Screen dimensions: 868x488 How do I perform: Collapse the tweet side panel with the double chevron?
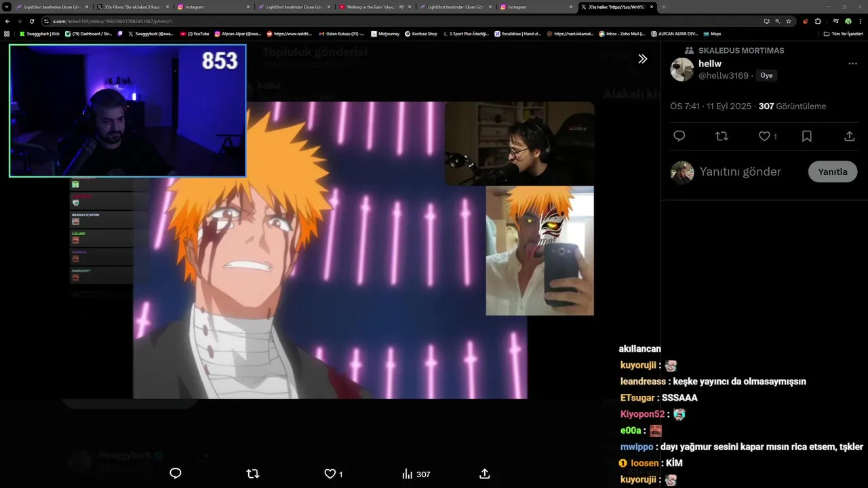tap(642, 59)
